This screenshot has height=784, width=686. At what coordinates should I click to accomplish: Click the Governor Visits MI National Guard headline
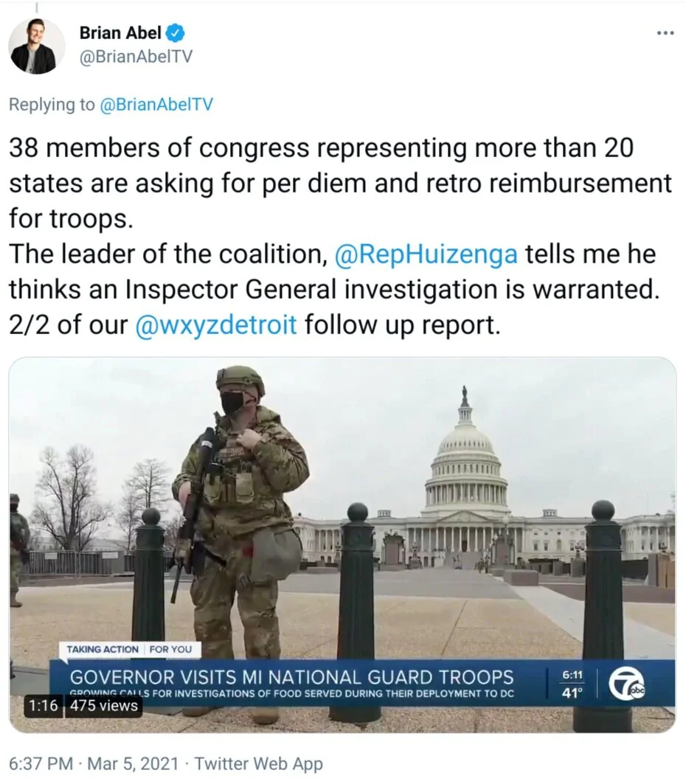[291, 676]
